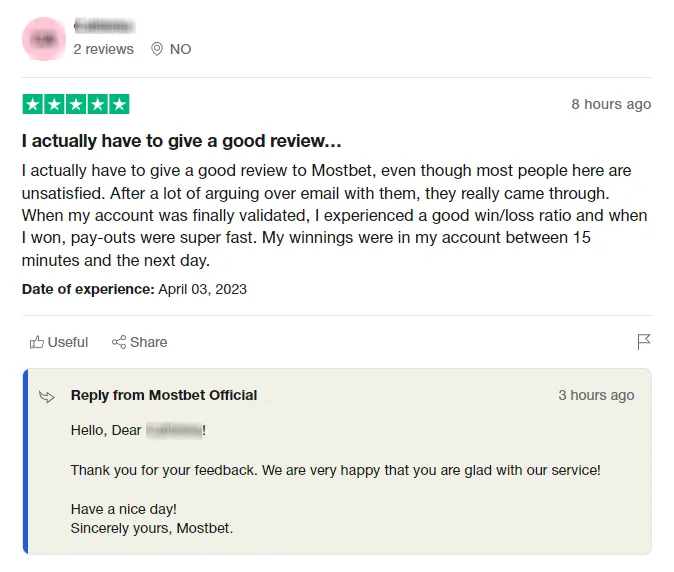Screen dimensions: 674x572
Task: Click the "3 hours ago" reply timestamp
Action: (x=596, y=395)
